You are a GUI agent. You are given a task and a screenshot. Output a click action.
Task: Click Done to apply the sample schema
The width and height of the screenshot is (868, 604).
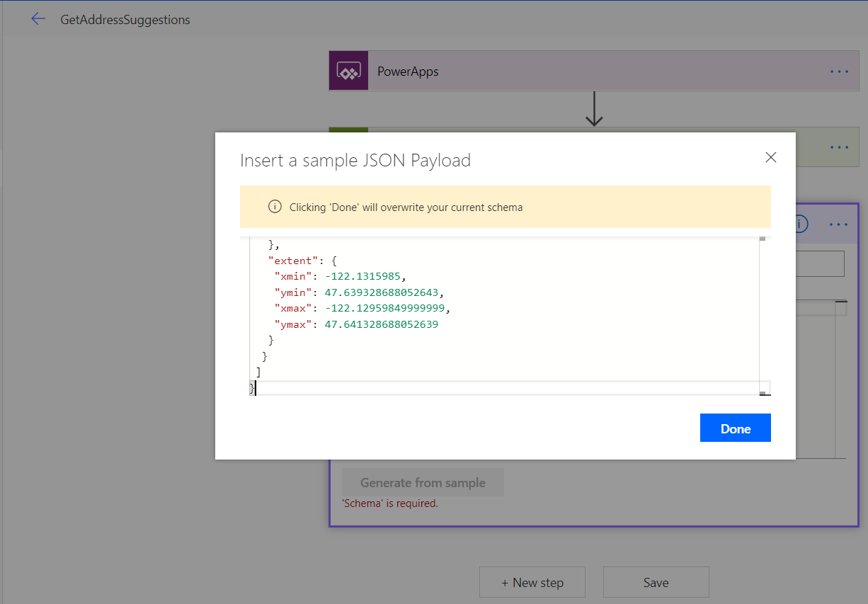pyautogui.click(x=735, y=428)
